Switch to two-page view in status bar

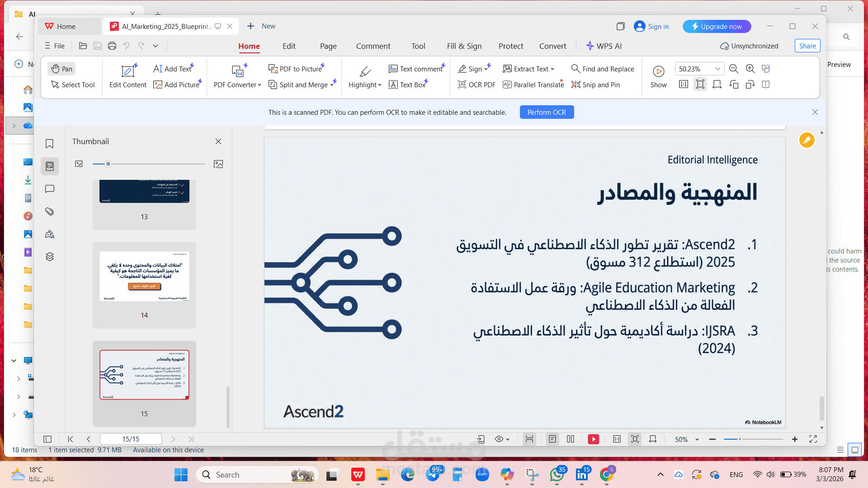coord(571,439)
